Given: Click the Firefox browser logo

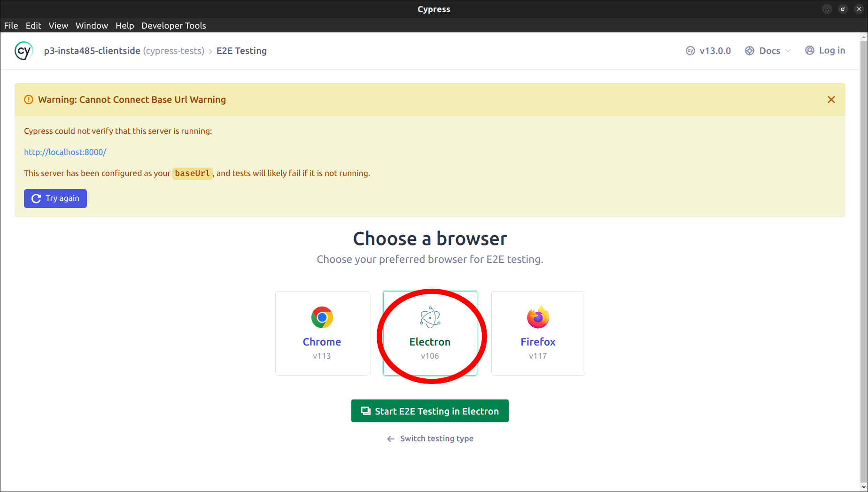Looking at the screenshot, I should pos(538,317).
